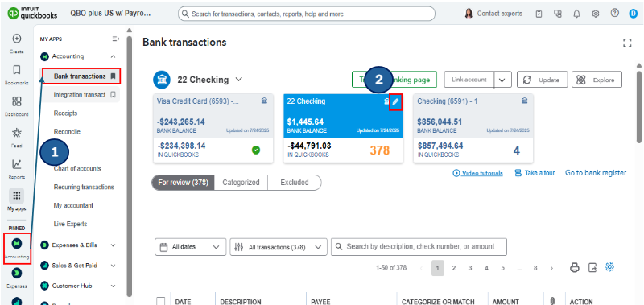Tick the select-all checkbox in table header
The height and width of the screenshot is (305, 644).
160,301
